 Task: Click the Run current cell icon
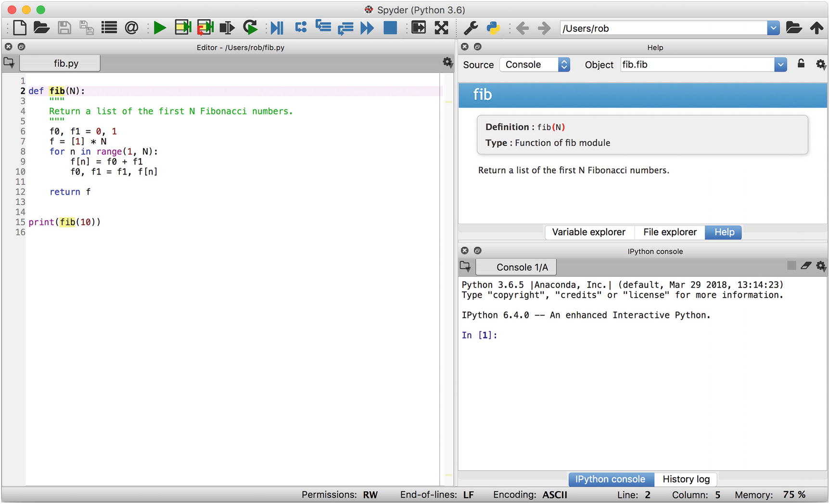coord(183,28)
